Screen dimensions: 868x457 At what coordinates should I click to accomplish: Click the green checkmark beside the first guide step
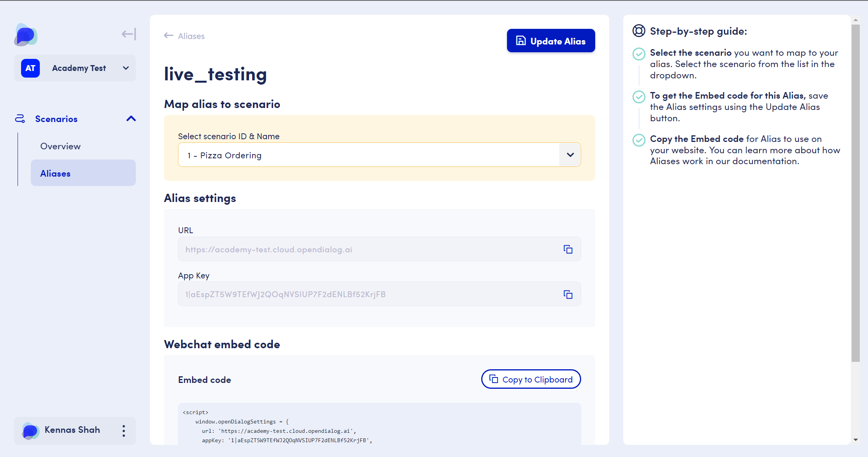pyautogui.click(x=639, y=55)
